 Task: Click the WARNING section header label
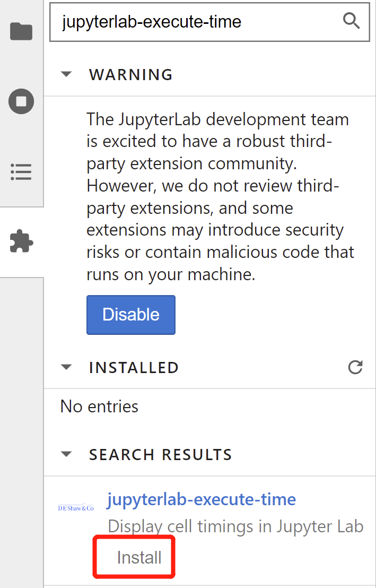pos(130,74)
